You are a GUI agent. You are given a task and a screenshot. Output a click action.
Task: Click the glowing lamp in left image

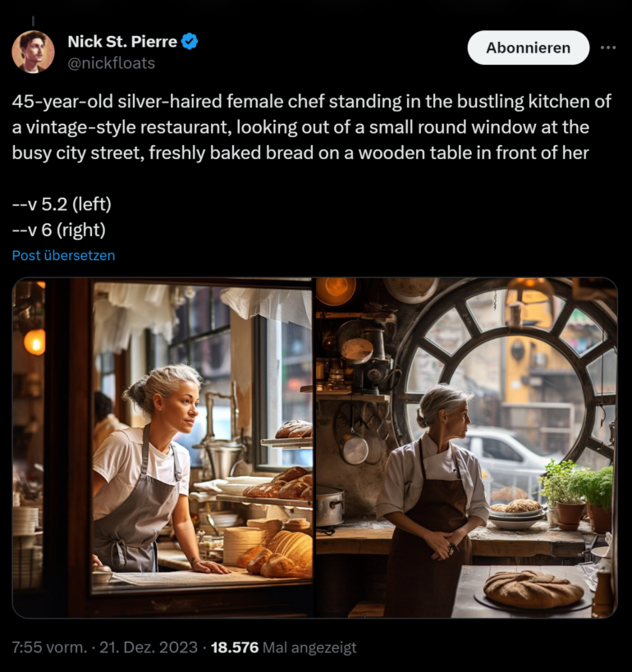(x=34, y=341)
